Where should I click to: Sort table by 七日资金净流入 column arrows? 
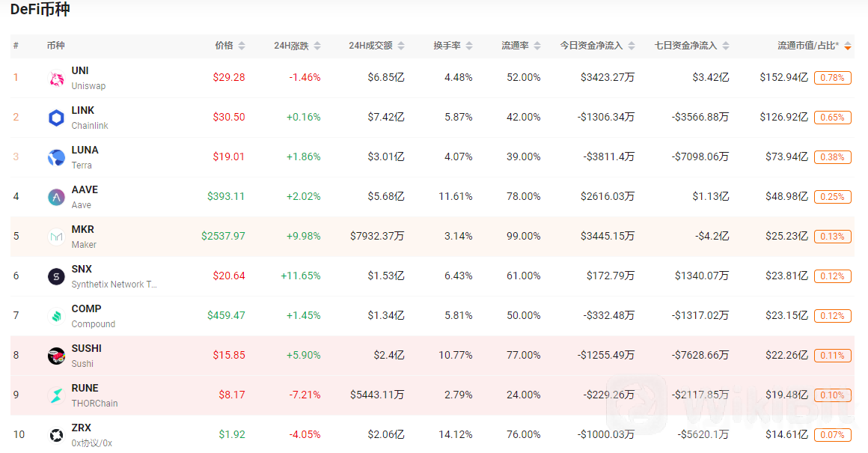726,46
